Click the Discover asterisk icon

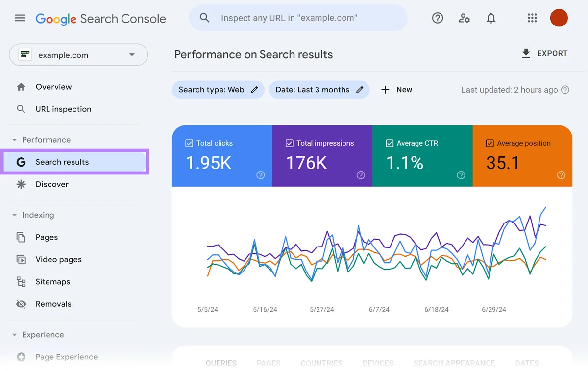tap(21, 184)
